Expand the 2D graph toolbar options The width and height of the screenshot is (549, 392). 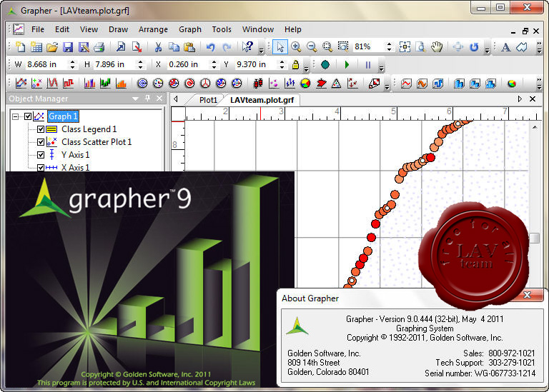[x=387, y=86]
